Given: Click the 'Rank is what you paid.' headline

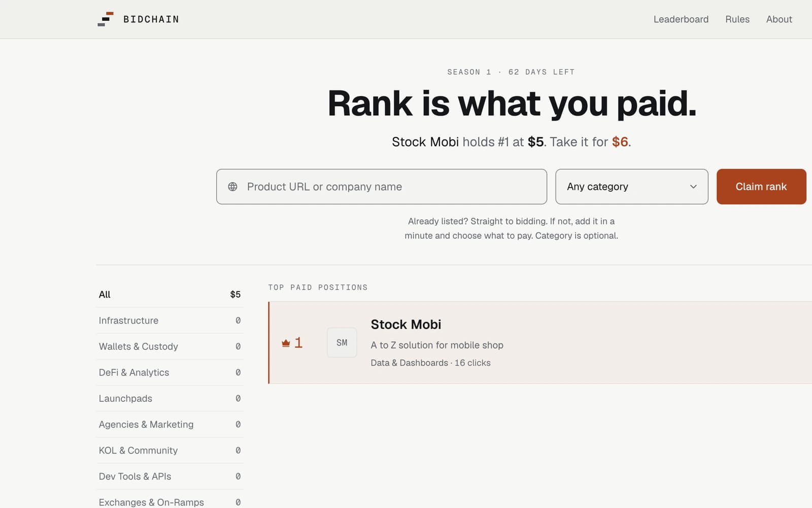Looking at the screenshot, I should 512,104.
